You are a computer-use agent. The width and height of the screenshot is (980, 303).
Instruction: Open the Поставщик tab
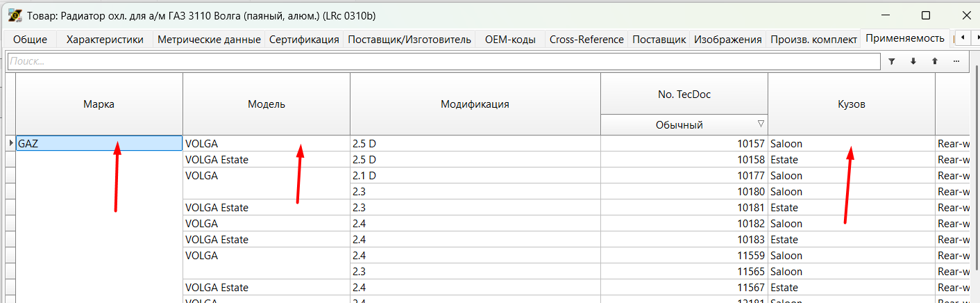(659, 40)
